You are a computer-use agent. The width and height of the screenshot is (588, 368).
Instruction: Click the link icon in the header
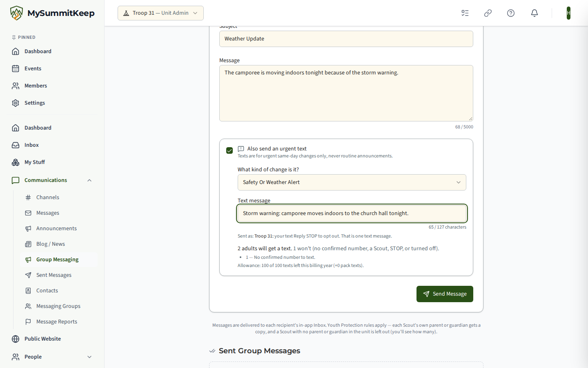(x=488, y=13)
